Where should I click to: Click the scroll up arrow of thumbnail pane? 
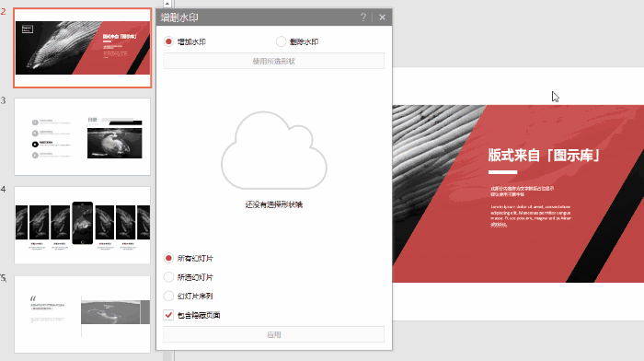click(x=167, y=4)
